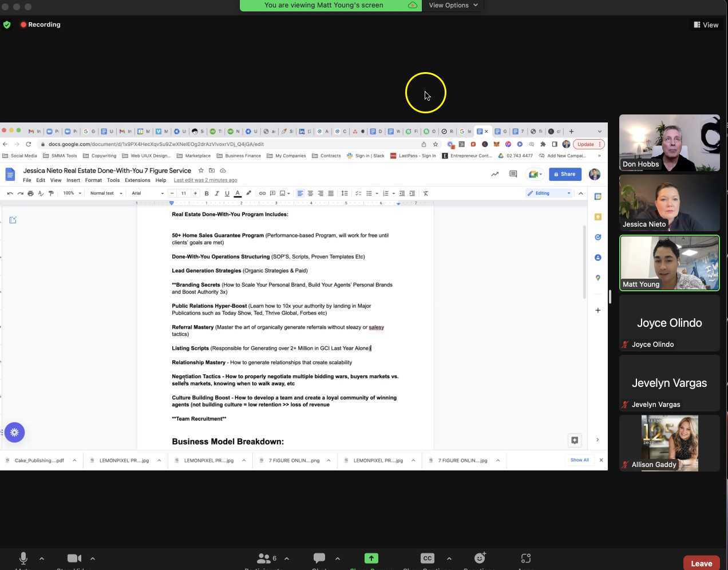
Task: Click the Zoom microphone mute icon
Action: point(23,558)
